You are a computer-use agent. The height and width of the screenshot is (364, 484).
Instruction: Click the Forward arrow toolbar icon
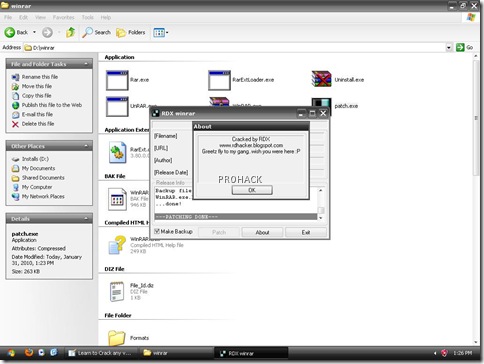point(47,32)
